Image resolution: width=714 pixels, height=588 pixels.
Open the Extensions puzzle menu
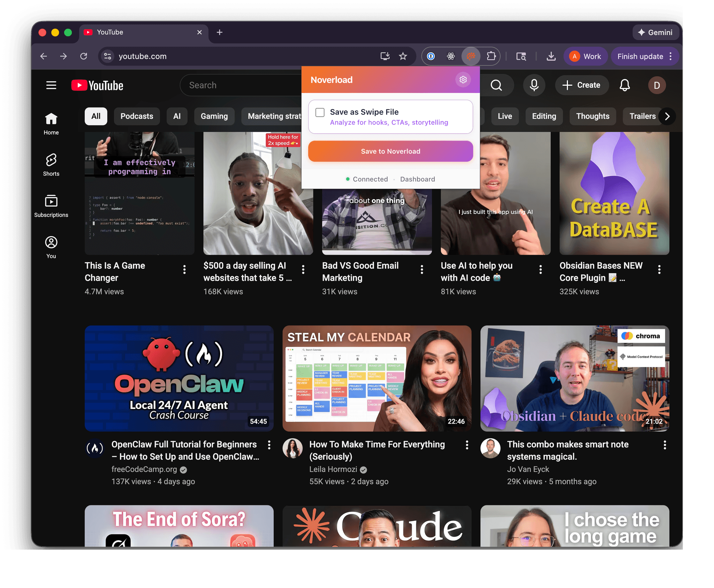point(491,56)
